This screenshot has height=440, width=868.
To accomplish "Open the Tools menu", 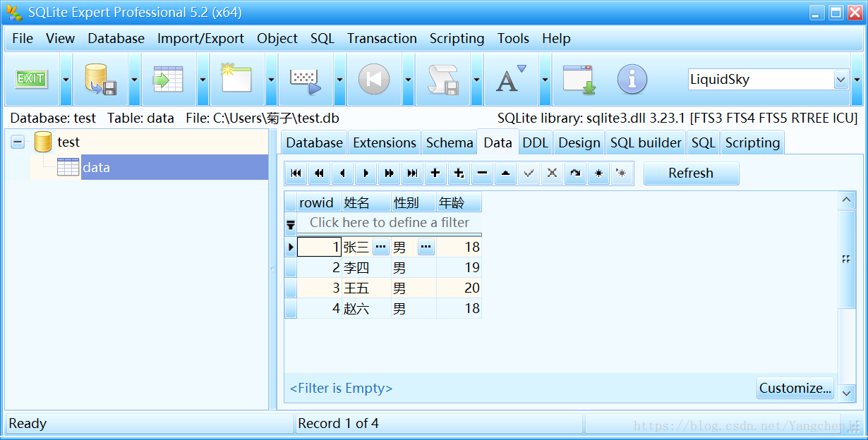I will [x=513, y=38].
